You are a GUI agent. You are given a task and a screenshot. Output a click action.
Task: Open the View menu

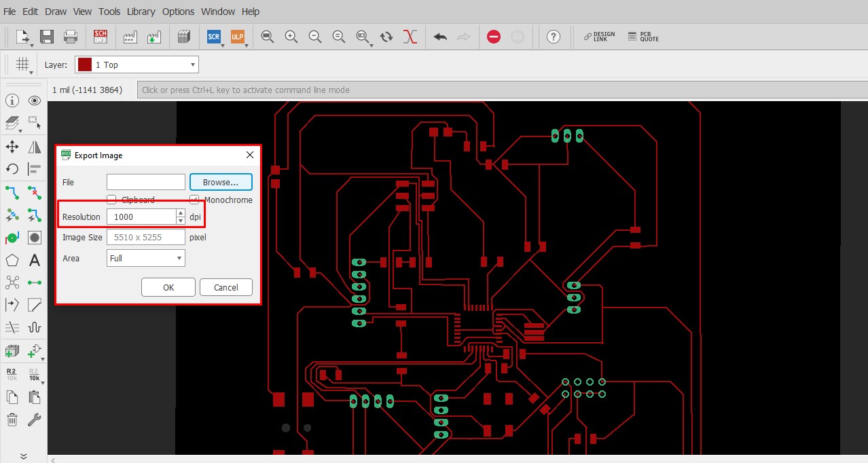tap(82, 12)
